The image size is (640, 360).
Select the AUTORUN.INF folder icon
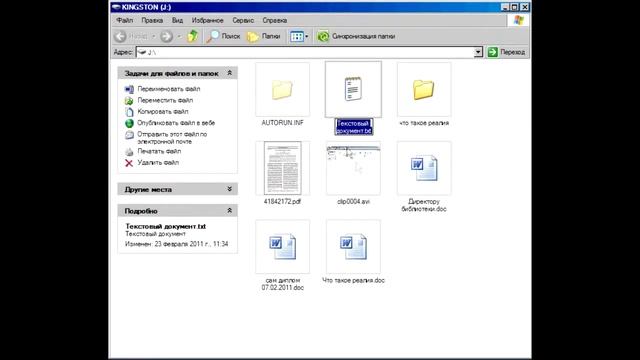(282, 89)
